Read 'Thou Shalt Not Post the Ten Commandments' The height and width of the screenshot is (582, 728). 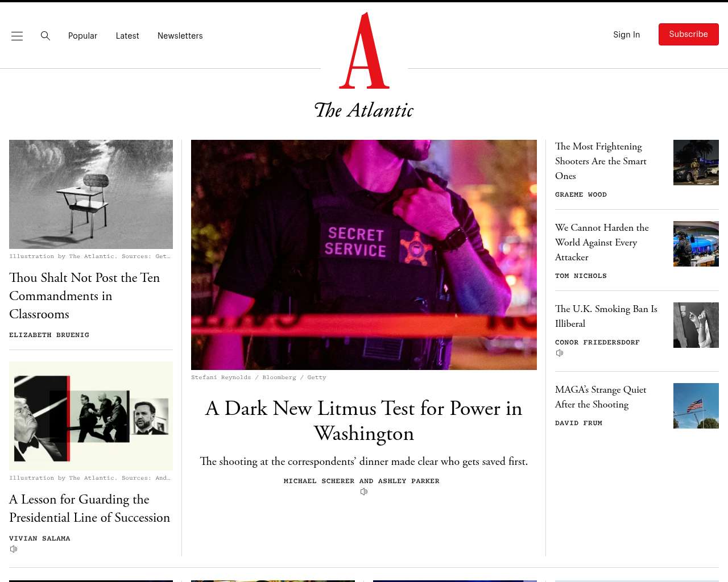click(85, 296)
